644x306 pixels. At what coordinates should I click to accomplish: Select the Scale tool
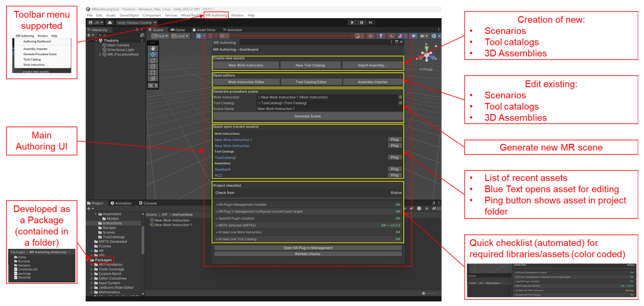click(x=153, y=66)
